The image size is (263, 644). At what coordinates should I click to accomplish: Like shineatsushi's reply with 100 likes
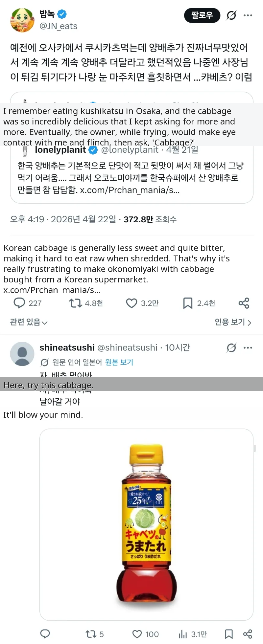coord(137,634)
